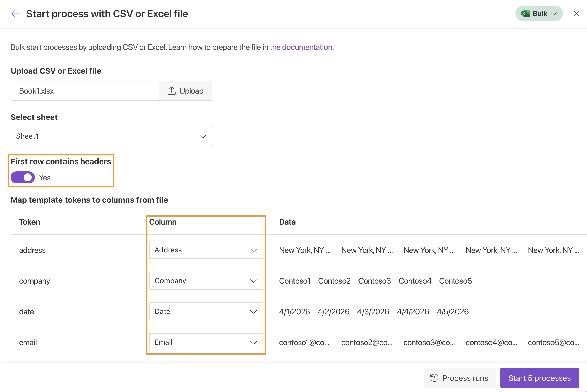This screenshot has height=392, width=587.
Task: Click the Data column header
Action: tap(287, 222)
